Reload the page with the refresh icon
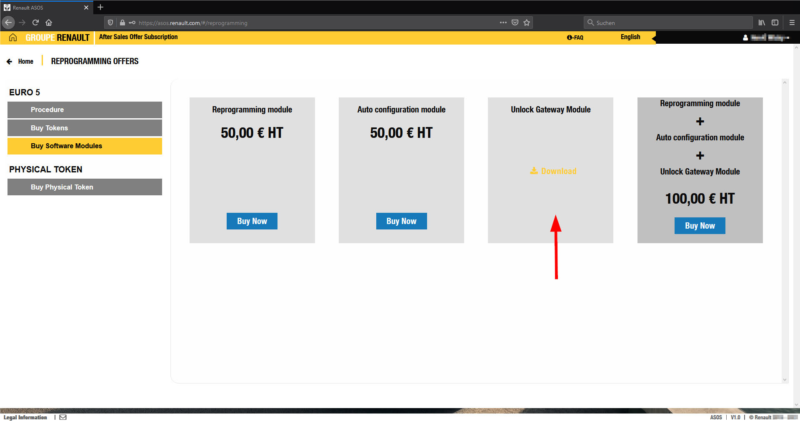The image size is (800, 421). [x=35, y=22]
